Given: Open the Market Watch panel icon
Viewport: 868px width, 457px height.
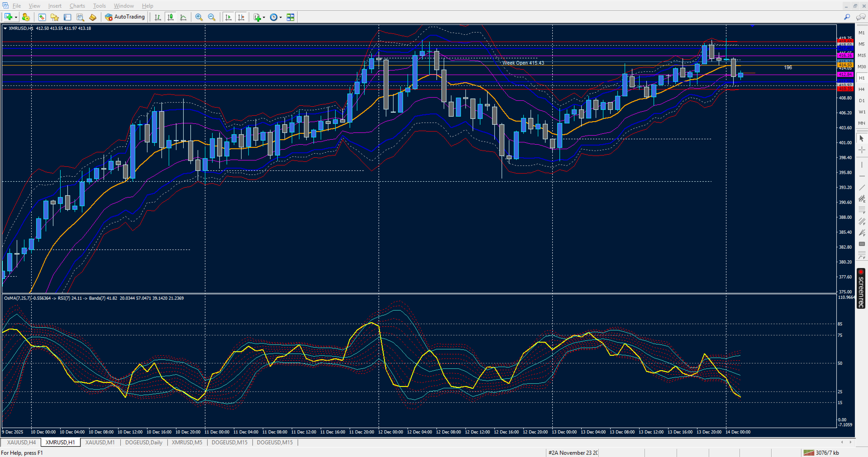Looking at the screenshot, I should coord(42,17).
